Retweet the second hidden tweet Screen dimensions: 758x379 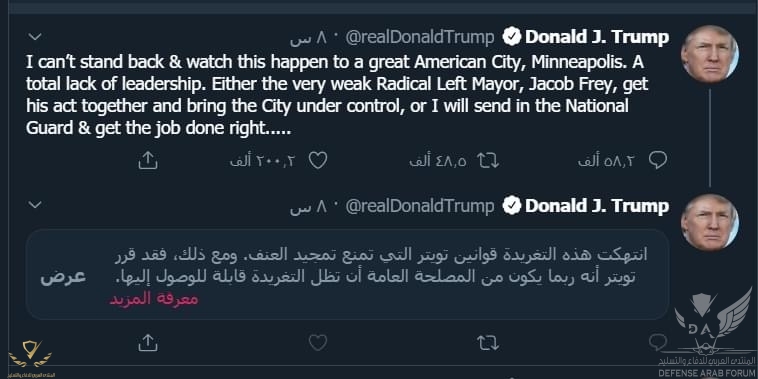[x=487, y=343]
